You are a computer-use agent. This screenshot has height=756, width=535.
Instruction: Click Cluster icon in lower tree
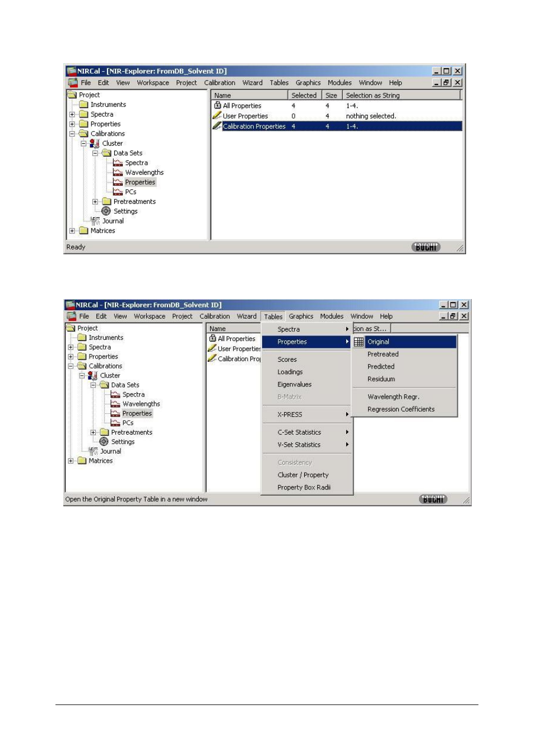[x=92, y=376]
